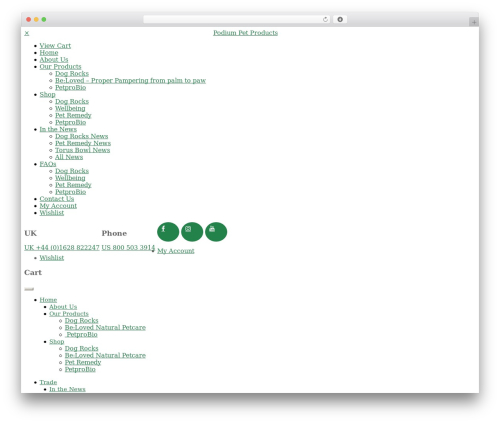Open Torus Bowl News link
The width and height of the screenshot is (500, 423).
coord(82,150)
